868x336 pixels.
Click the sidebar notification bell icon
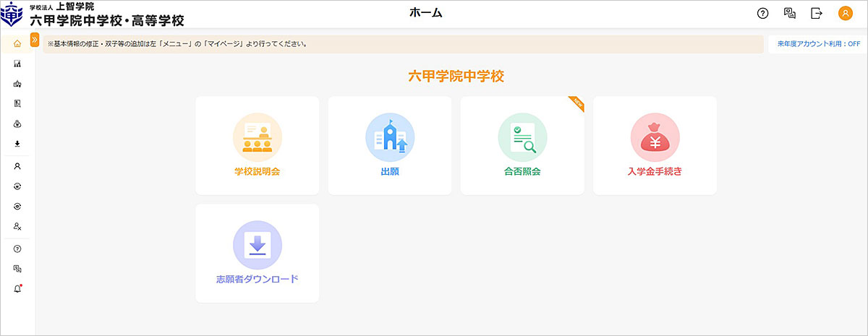coord(17,289)
